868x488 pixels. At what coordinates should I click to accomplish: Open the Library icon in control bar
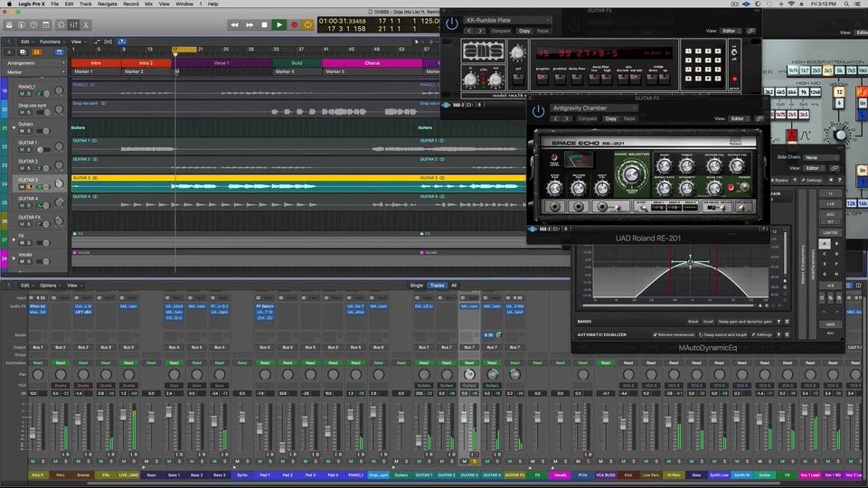9,25
